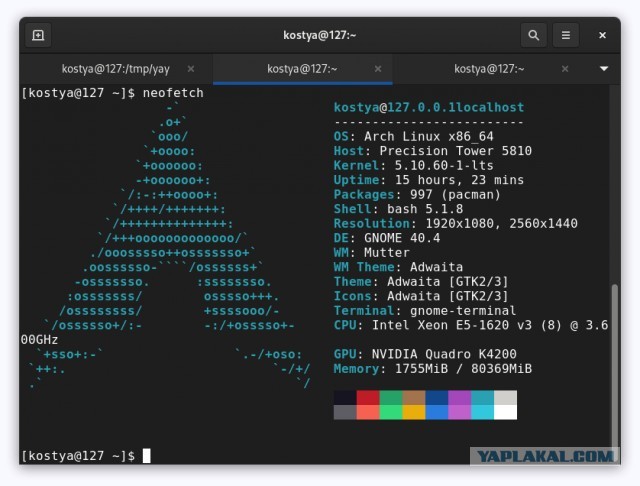Click the black color block
640x486 pixels.
[x=345, y=397]
